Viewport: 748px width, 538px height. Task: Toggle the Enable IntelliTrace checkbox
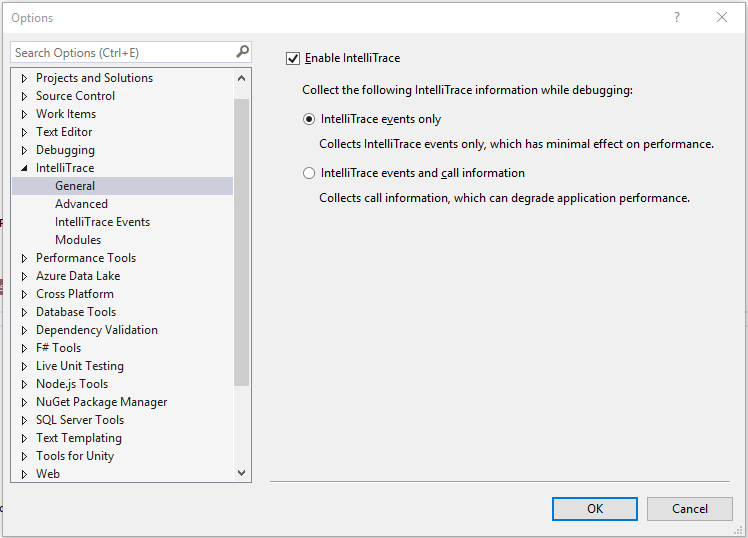click(x=293, y=58)
